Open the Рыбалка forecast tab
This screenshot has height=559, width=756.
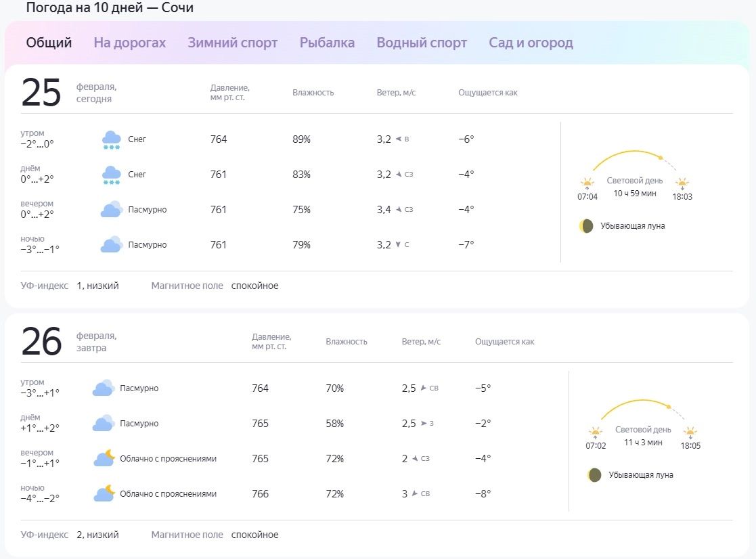pyautogui.click(x=327, y=43)
